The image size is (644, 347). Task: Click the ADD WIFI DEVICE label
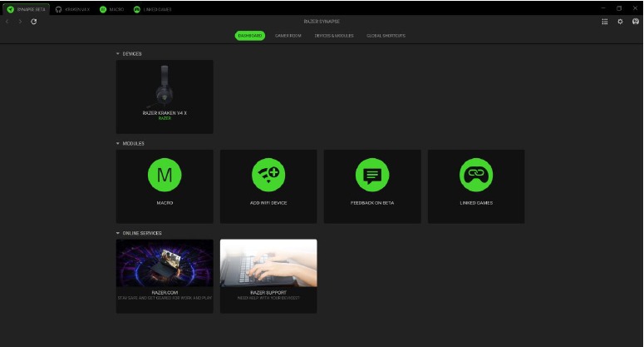pos(268,203)
